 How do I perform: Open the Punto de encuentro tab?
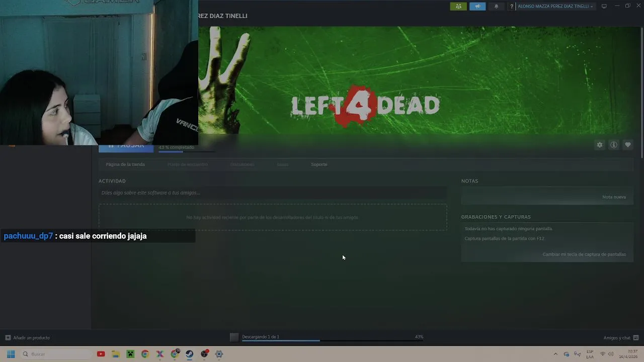(x=187, y=164)
